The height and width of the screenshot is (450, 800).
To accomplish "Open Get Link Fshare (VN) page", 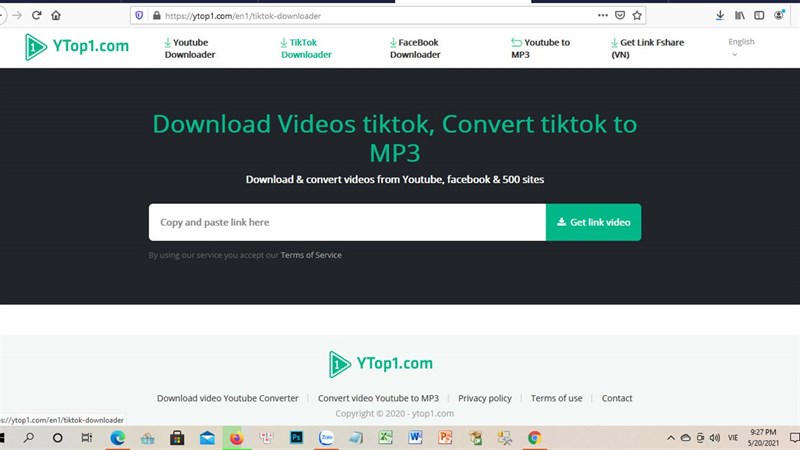I will tap(647, 48).
